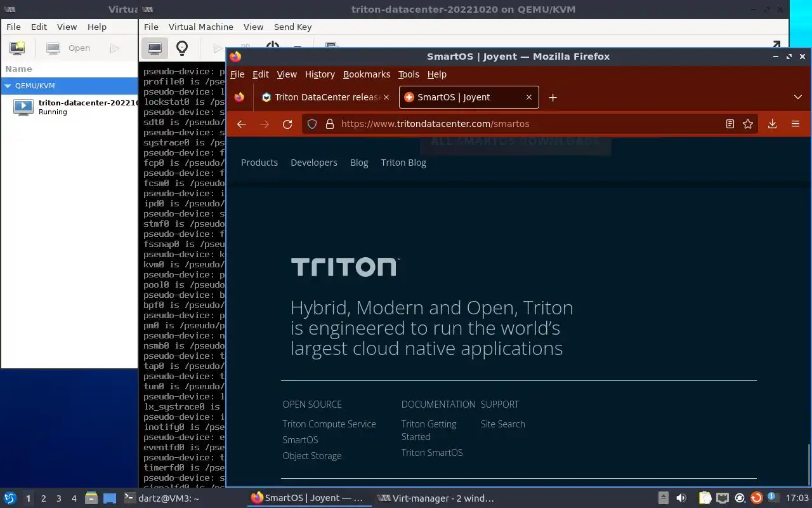Click the Triton logo on the page
Viewport: 812px width, 508px height.
click(x=345, y=267)
